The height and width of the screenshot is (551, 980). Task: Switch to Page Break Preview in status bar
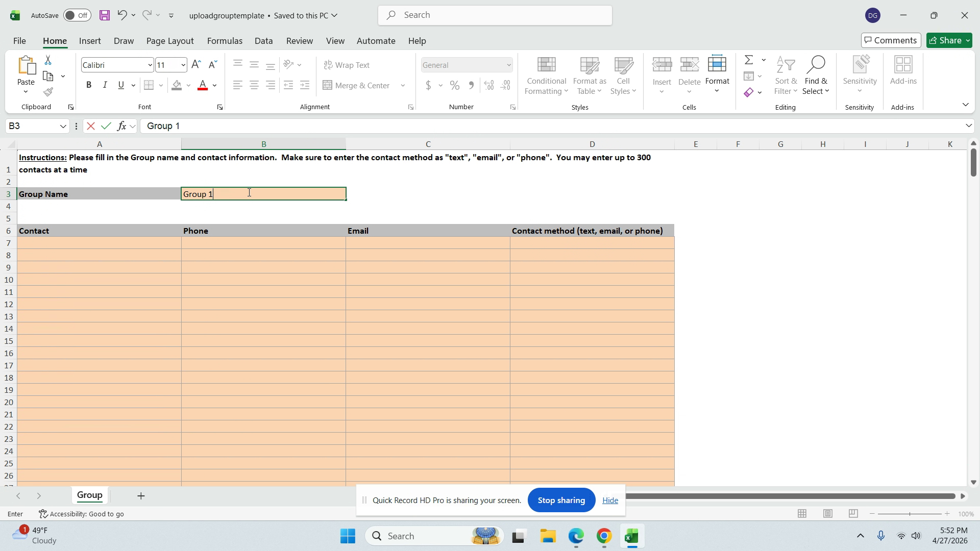coord(853,514)
